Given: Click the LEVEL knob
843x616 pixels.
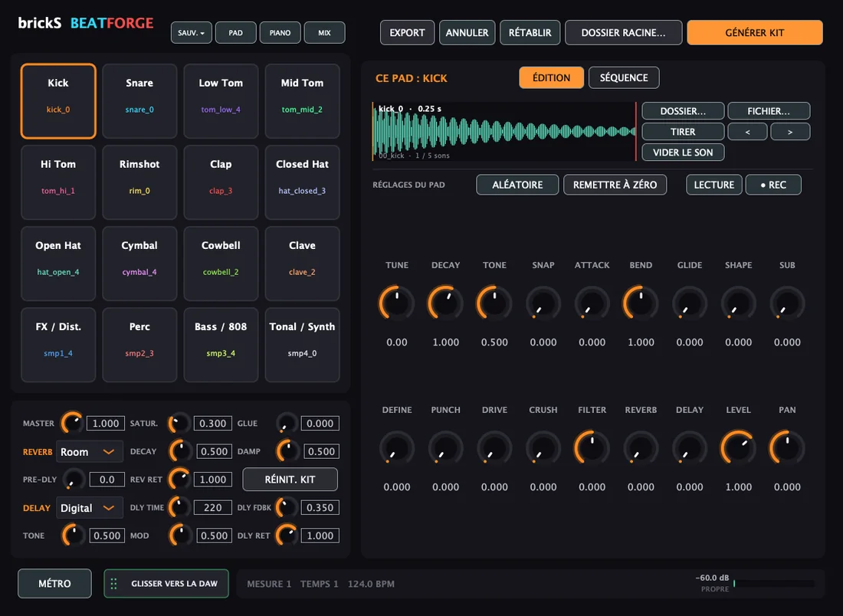Looking at the screenshot, I should click(738, 447).
